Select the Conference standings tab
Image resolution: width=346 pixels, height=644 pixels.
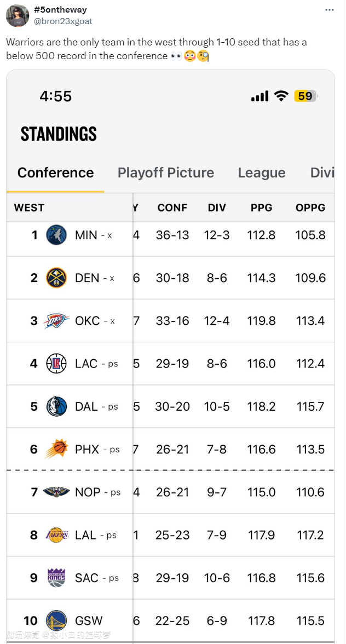click(55, 173)
